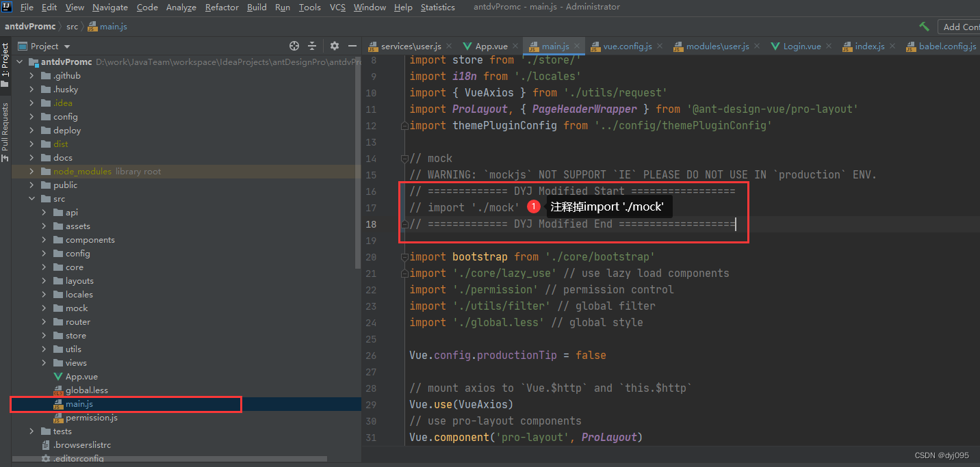Open the Refactor menu

(x=222, y=8)
